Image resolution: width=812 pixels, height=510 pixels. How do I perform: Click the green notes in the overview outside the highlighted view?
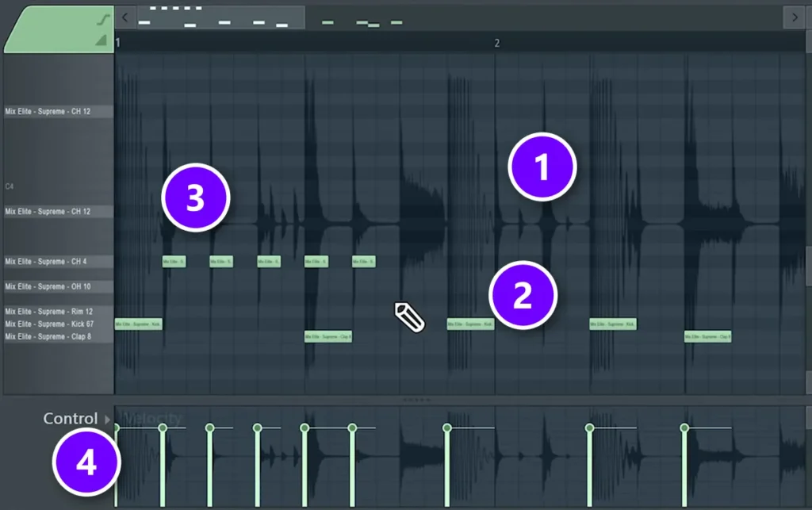point(362,23)
